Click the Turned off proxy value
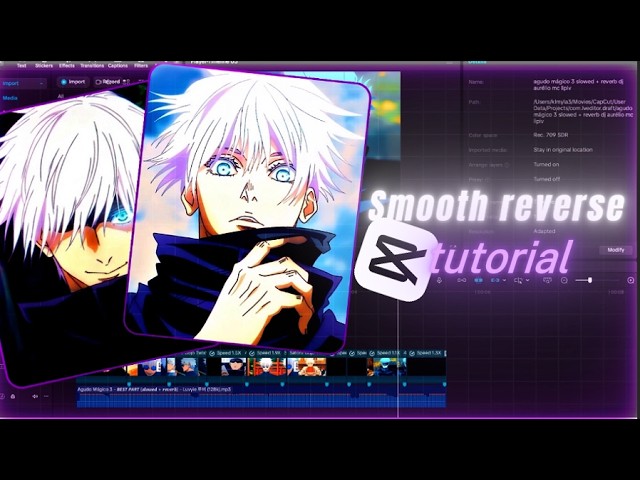The image size is (640, 480). point(547,179)
